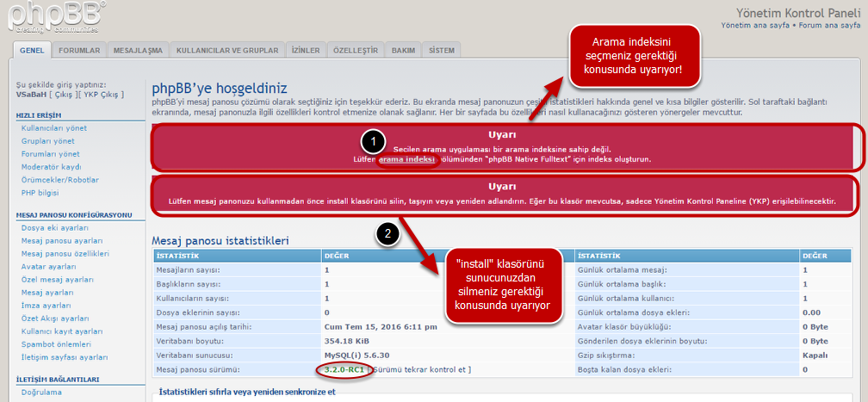View PHP bilgisi page
The width and height of the screenshot is (868, 402).
pyautogui.click(x=40, y=193)
